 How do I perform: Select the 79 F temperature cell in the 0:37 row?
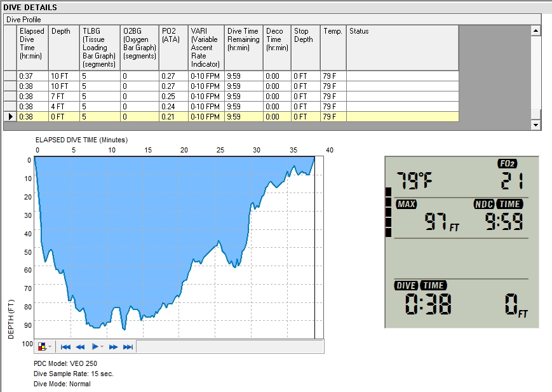tap(333, 76)
